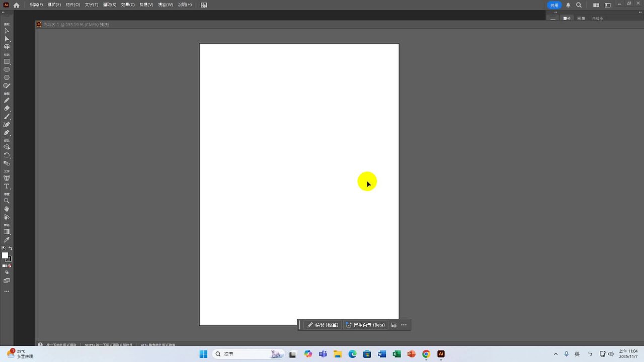
Task: Select the Hand tool
Action: (7, 209)
